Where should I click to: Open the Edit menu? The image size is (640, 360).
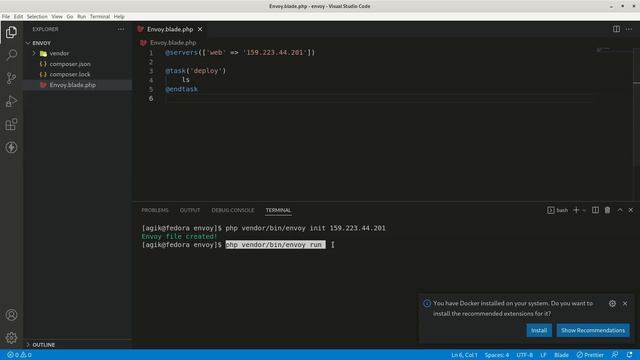(18, 17)
